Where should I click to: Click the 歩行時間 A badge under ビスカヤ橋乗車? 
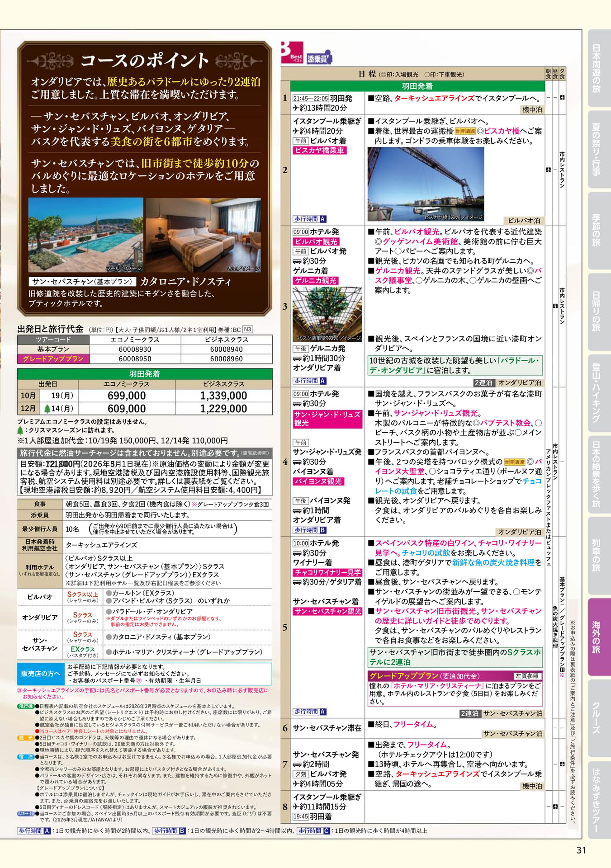310,219
